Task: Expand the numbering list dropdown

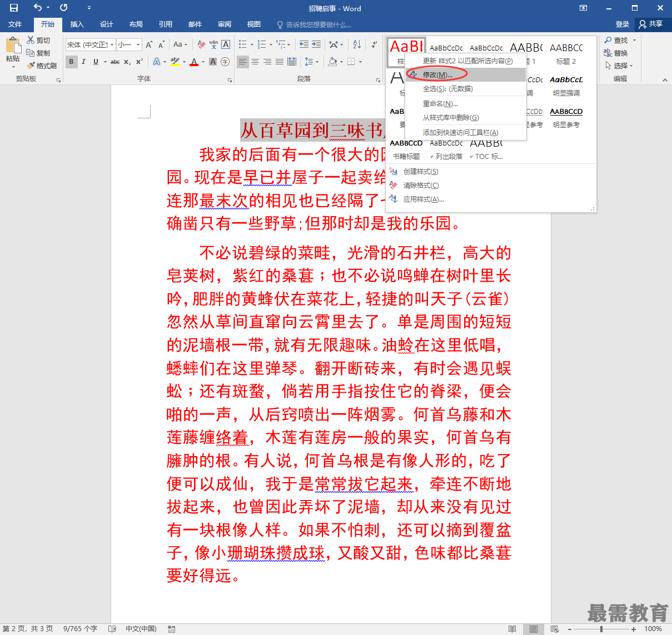Action: tap(271, 44)
